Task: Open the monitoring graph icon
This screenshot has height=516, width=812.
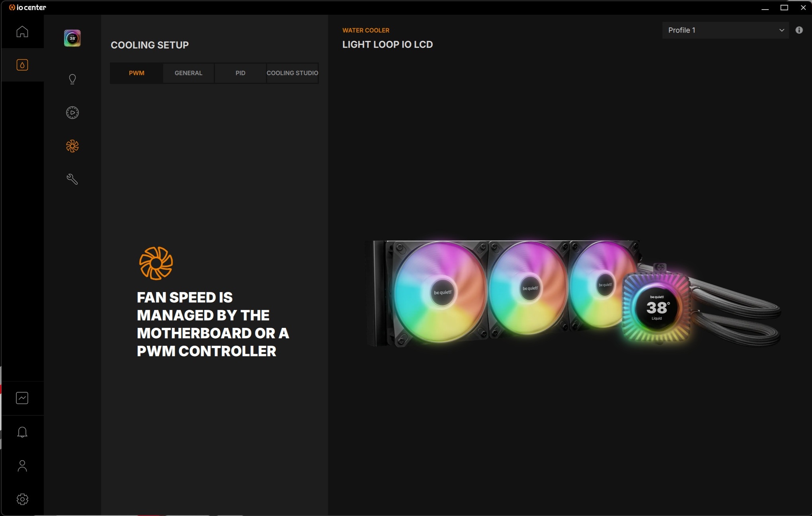Action: tap(22, 398)
